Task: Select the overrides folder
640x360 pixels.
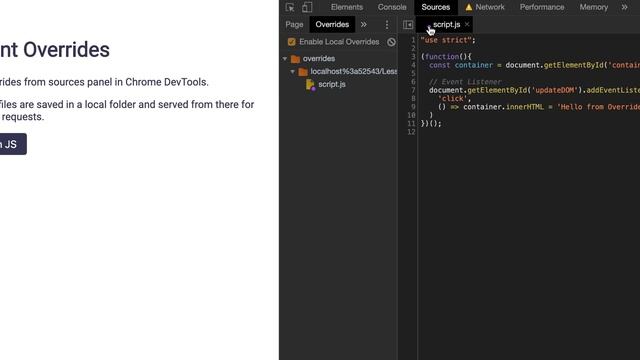Action: click(318, 59)
